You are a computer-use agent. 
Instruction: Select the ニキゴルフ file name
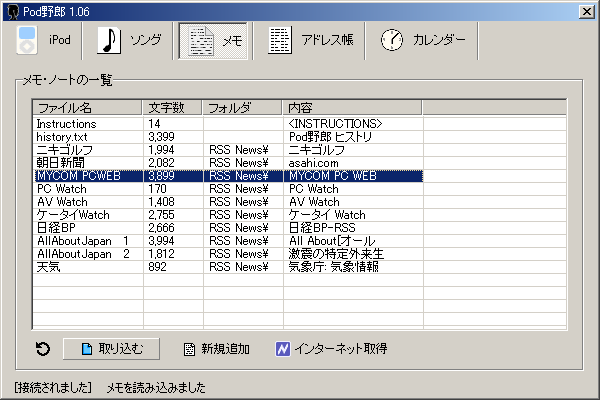click(65, 150)
